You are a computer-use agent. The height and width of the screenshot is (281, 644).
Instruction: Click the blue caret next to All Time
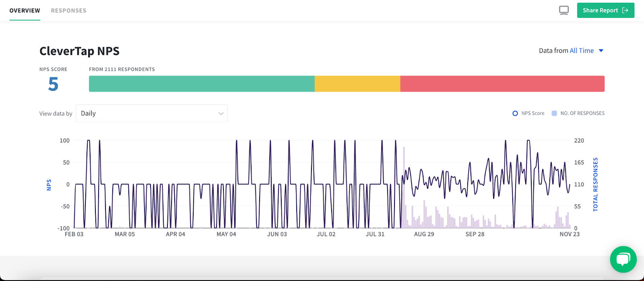click(x=601, y=50)
